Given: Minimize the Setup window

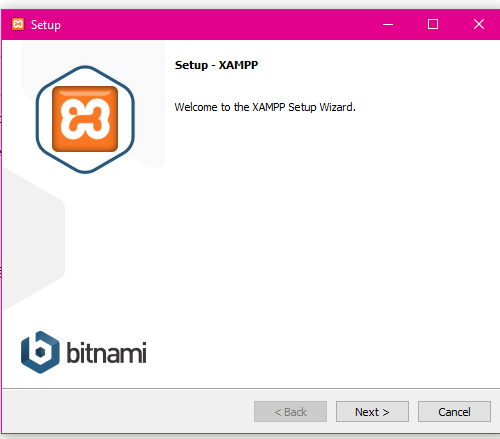Looking at the screenshot, I should click(x=388, y=24).
